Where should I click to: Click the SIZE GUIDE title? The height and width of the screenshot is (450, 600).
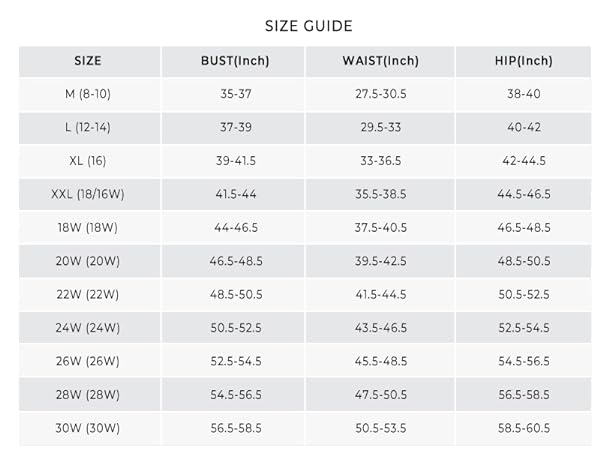[x=308, y=26]
